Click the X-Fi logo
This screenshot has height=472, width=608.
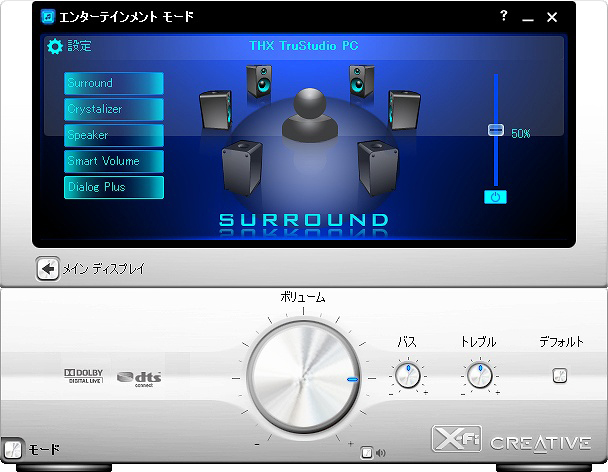(x=457, y=439)
